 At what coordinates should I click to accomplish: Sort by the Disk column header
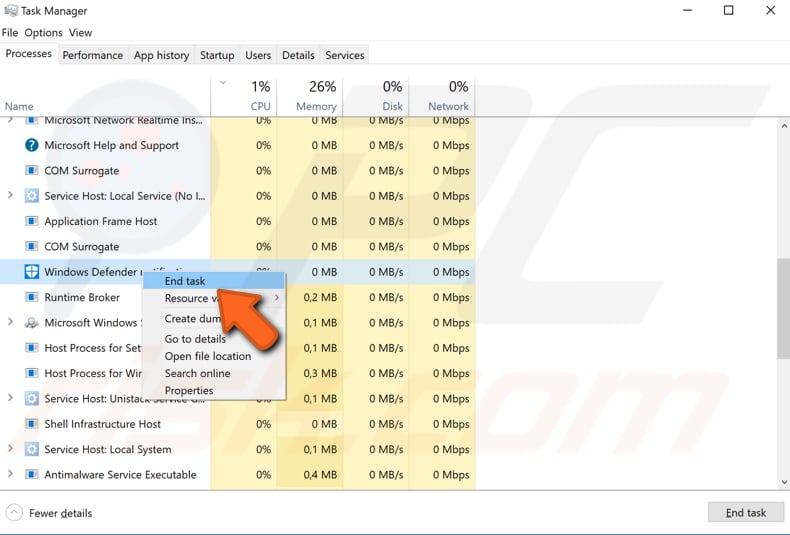376,96
